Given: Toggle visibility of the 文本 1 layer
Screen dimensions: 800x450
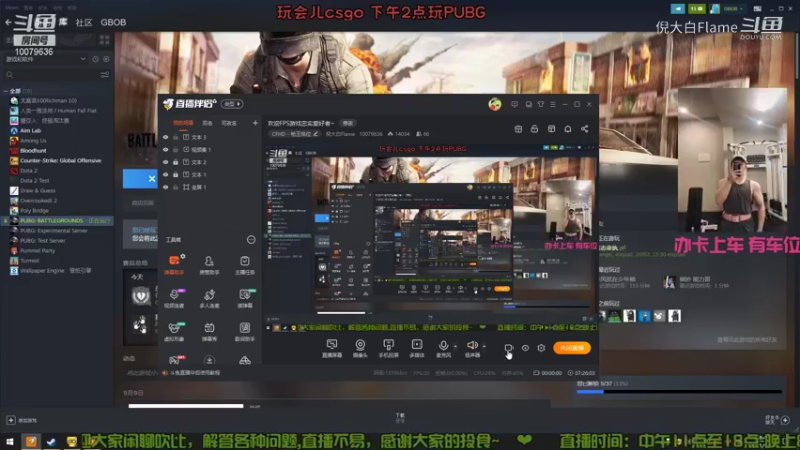Looking at the screenshot, I should pos(165,174).
